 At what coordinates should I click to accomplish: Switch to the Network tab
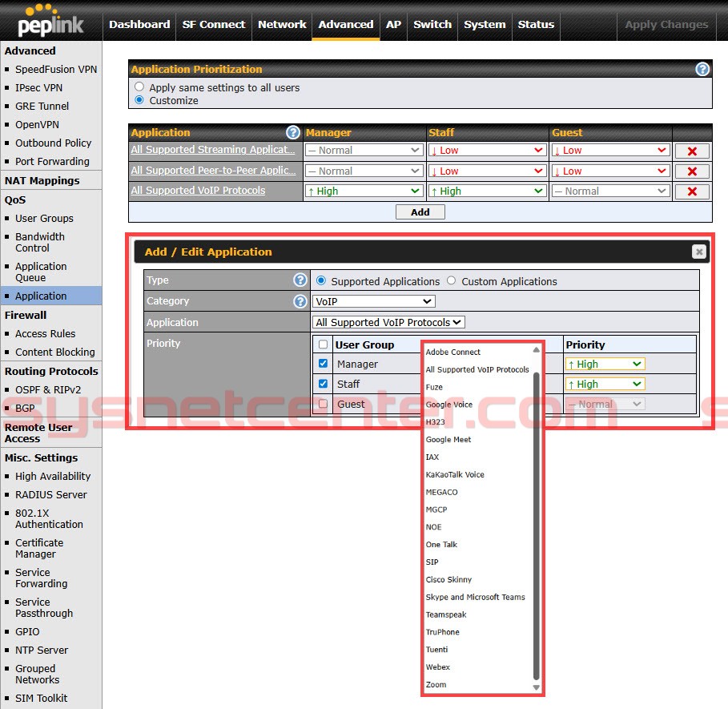point(282,24)
